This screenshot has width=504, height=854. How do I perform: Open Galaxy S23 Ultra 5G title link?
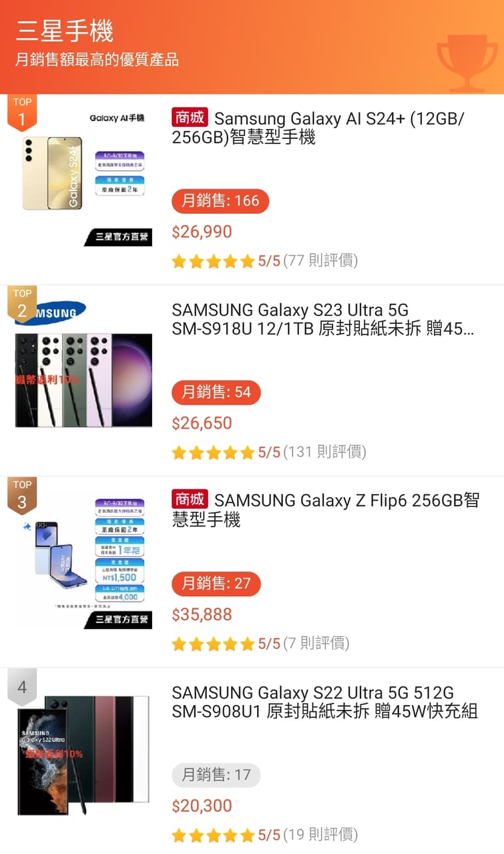[322, 319]
